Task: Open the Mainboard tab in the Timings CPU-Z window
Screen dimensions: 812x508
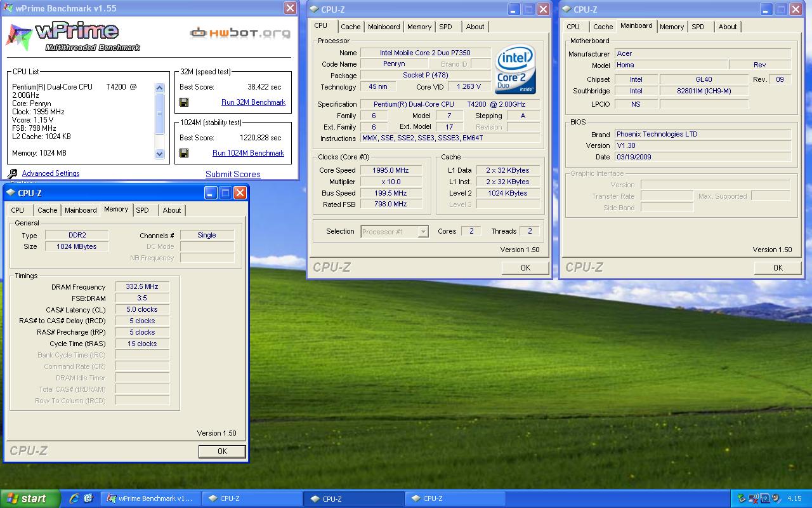Action: pyautogui.click(x=81, y=210)
